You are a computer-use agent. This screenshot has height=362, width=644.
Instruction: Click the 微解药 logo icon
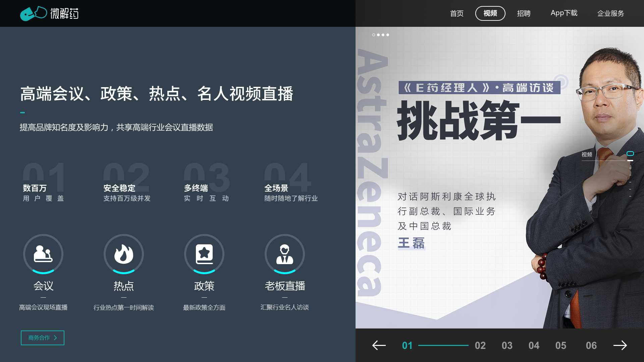click(34, 13)
